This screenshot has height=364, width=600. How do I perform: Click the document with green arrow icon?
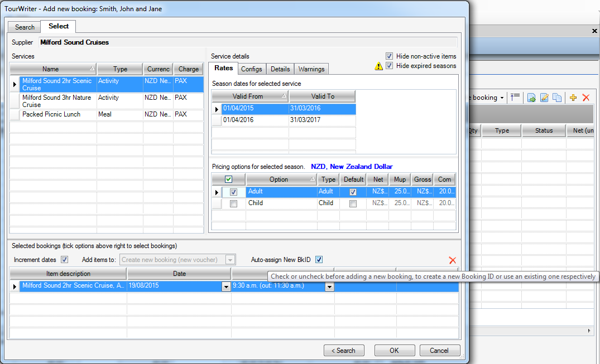pyautogui.click(x=531, y=98)
